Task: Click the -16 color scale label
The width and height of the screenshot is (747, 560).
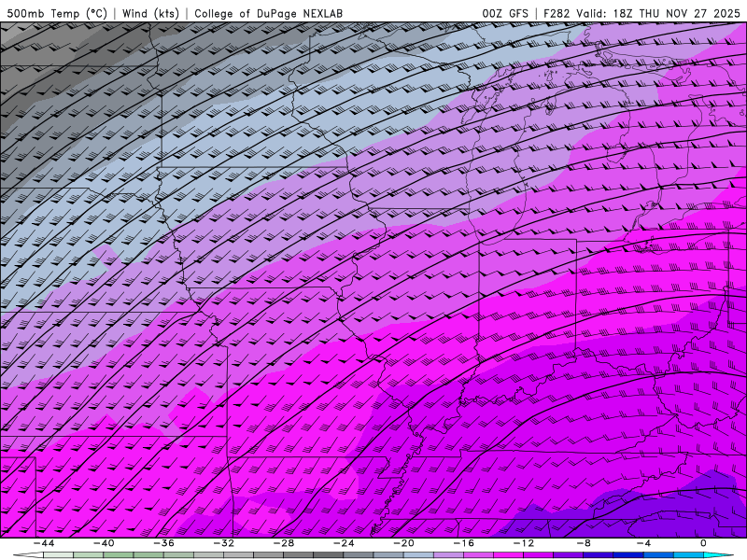Action: tap(464, 543)
